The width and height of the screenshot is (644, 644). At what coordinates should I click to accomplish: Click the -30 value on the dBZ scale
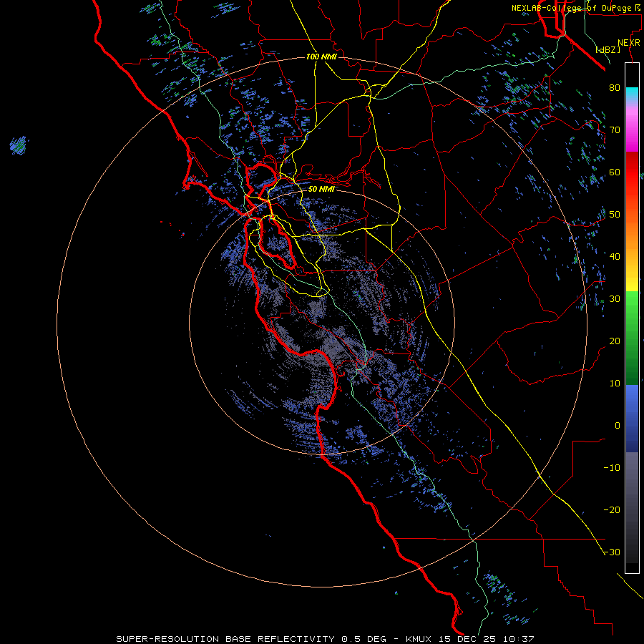pyautogui.click(x=612, y=552)
